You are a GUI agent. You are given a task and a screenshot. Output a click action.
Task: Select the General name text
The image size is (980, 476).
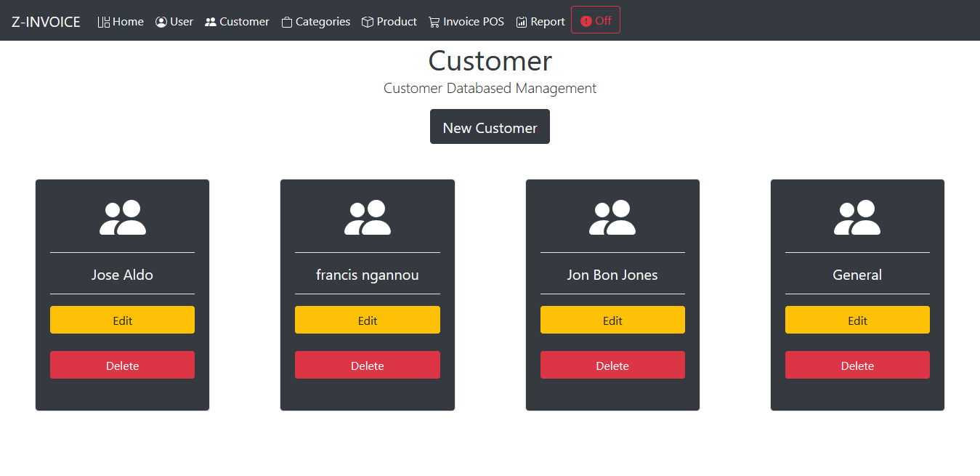tap(857, 275)
